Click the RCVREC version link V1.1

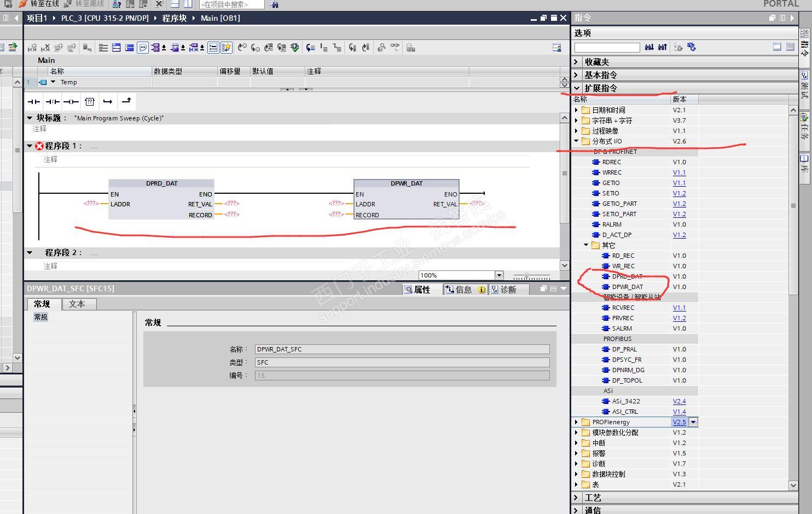pyautogui.click(x=679, y=308)
